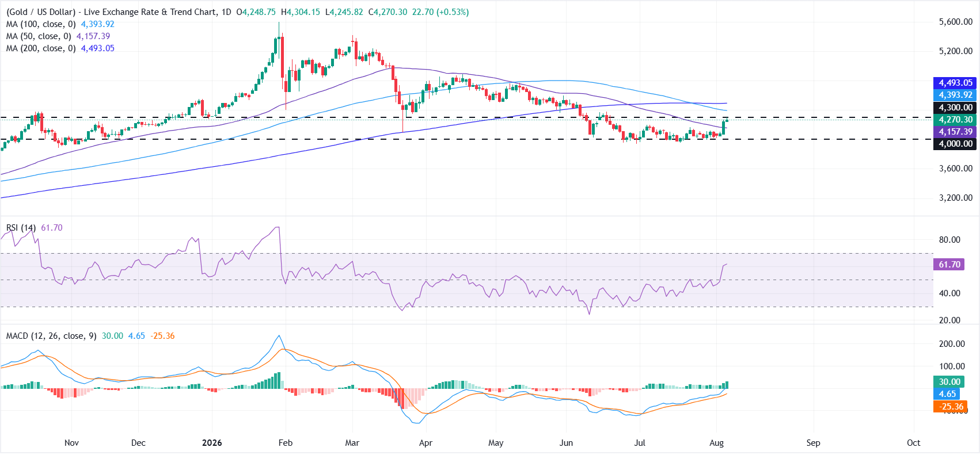Screen dimensions: 980x455
Task: Click the blue 4.65 MACD axis tag
Action: coord(947,394)
